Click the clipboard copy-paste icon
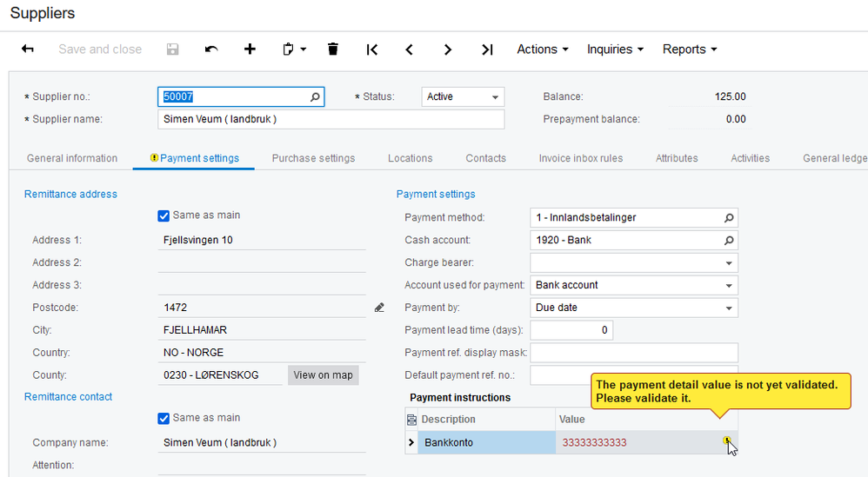Image resolution: width=868 pixels, height=477 pixels. click(288, 50)
